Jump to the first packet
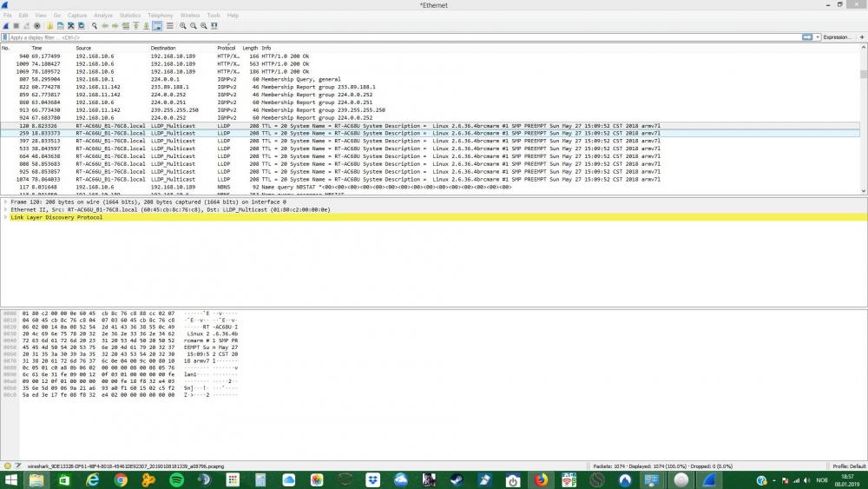Screen dimensions: 868x489 coord(136,26)
